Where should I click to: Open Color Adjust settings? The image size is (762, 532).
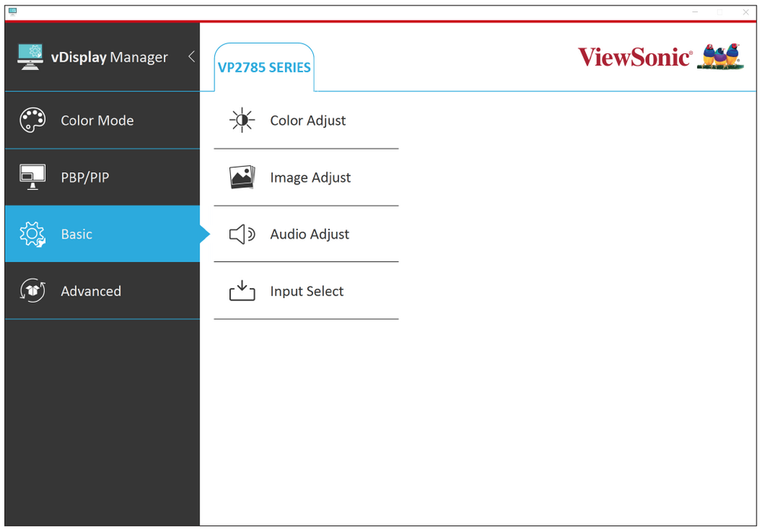[306, 120]
